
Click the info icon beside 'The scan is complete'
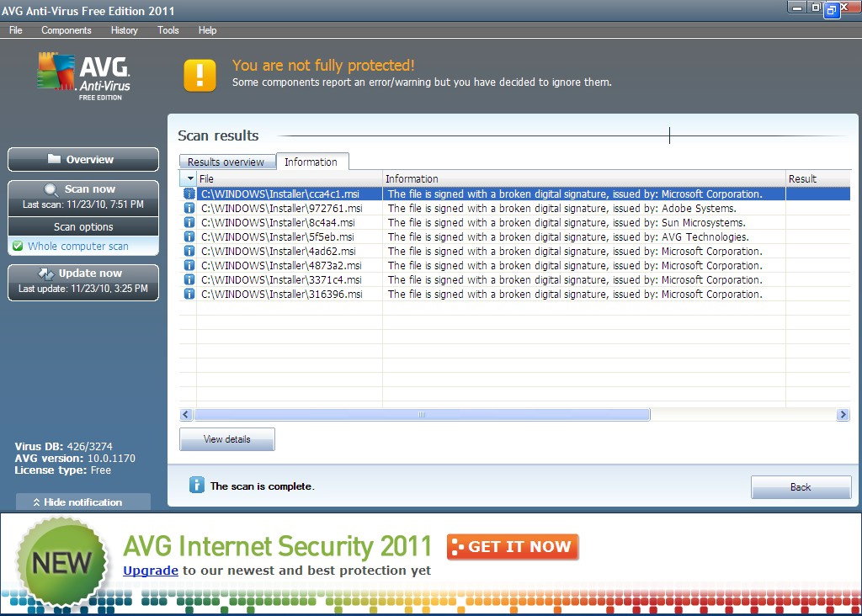pyautogui.click(x=197, y=485)
